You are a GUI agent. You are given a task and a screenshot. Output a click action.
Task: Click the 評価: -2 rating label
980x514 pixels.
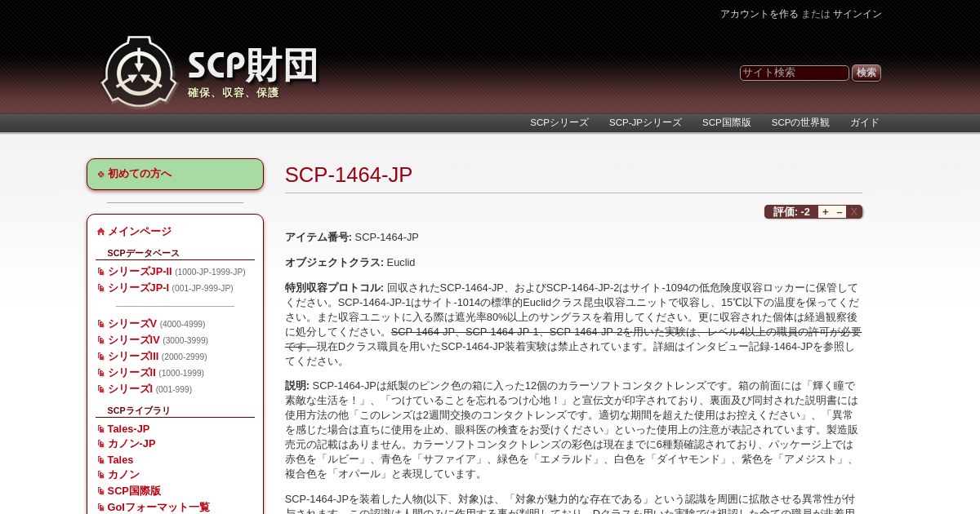(791, 212)
